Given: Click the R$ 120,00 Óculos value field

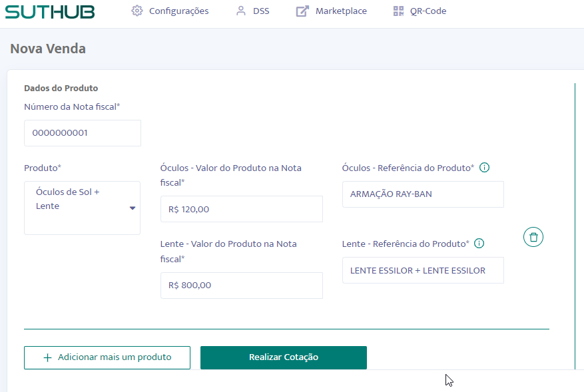Looking at the screenshot, I should 241,209.
